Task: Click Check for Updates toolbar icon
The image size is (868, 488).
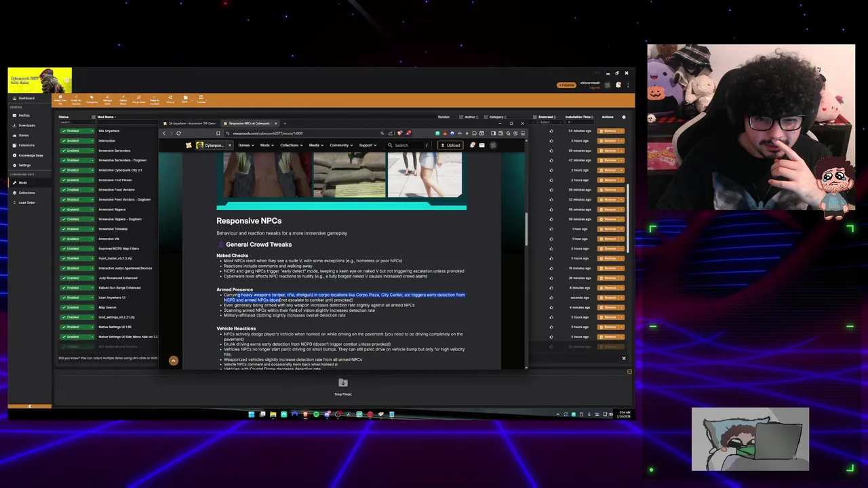Action: tap(76, 100)
